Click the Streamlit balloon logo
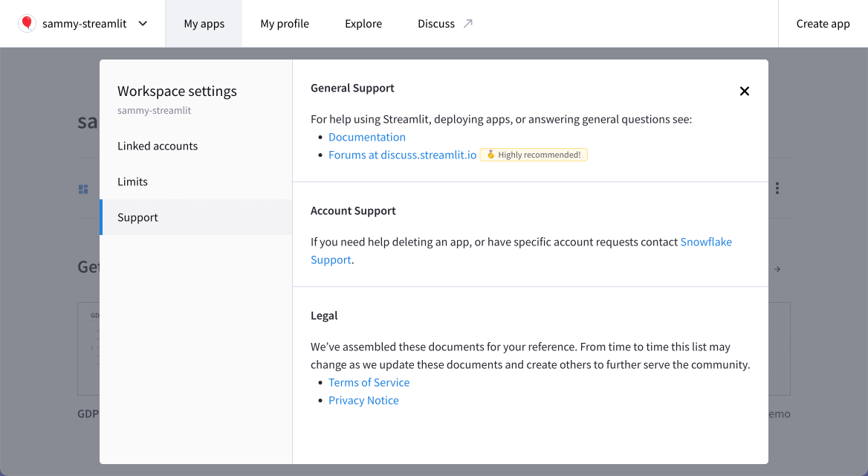Image resolution: width=868 pixels, height=476 pixels. [x=27, y=23]
